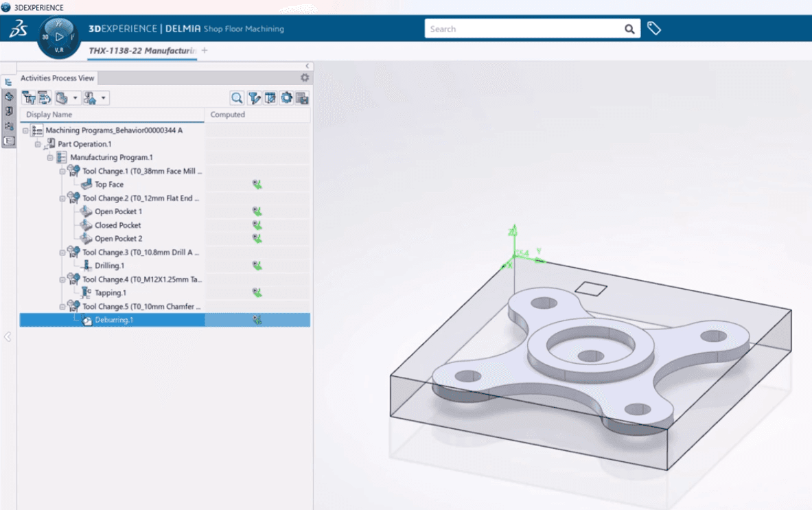Select the Closed Pocket operation
Viewport: 812px width, 510px height.
tap(117, 225)
